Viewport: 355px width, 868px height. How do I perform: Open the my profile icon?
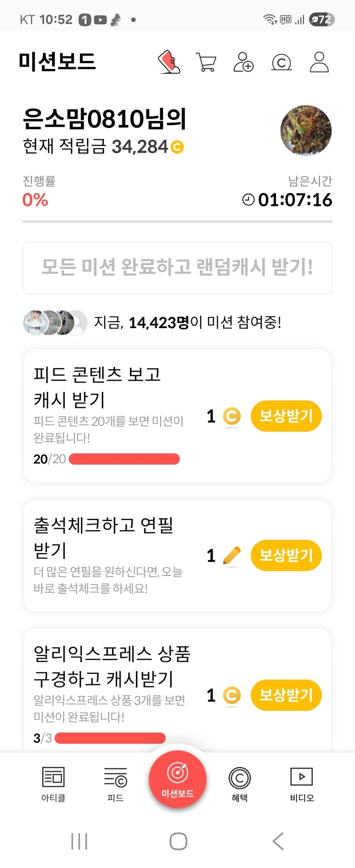tap(319, 62)
